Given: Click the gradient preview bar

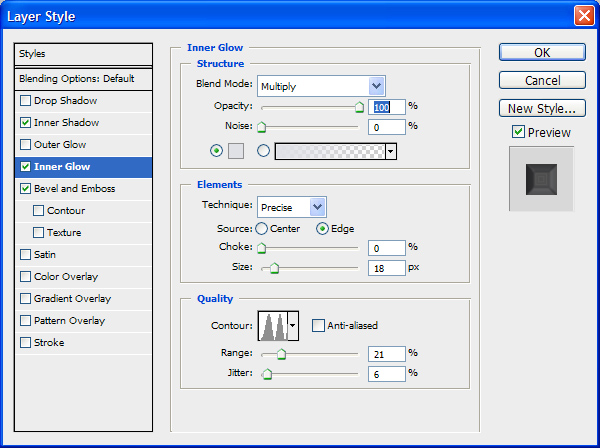Looking at the screenshot, I should pos(329,151).
